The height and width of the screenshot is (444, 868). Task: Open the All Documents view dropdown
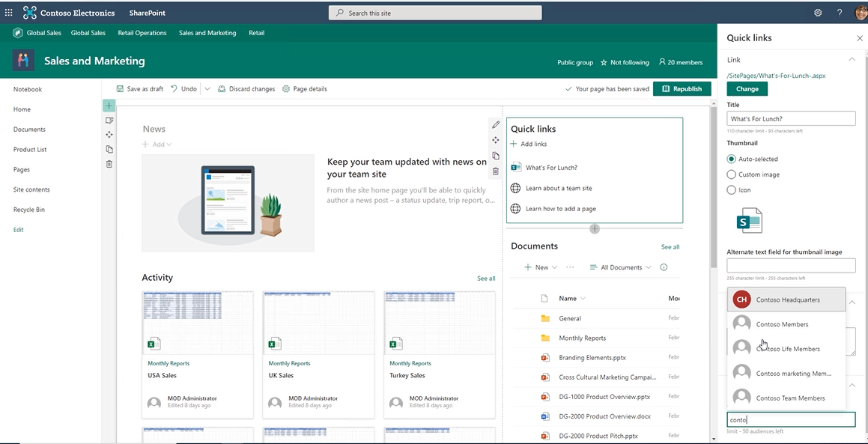[621, 267]
